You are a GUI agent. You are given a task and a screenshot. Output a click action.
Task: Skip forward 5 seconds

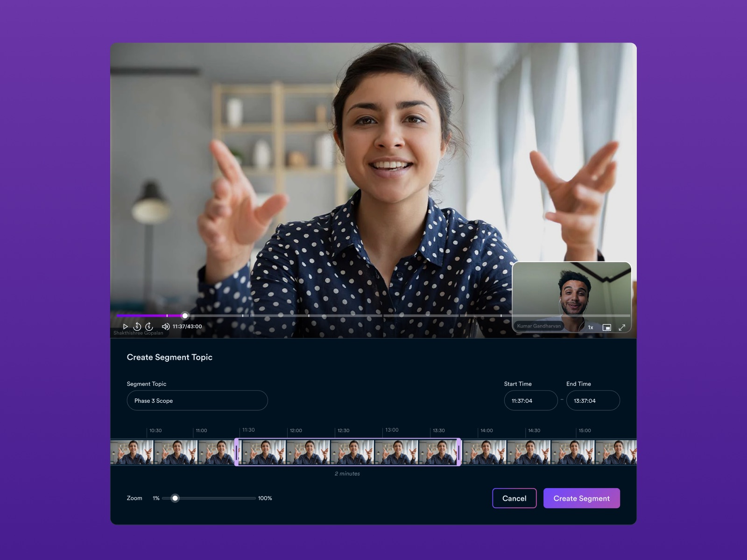pos(149,327)
